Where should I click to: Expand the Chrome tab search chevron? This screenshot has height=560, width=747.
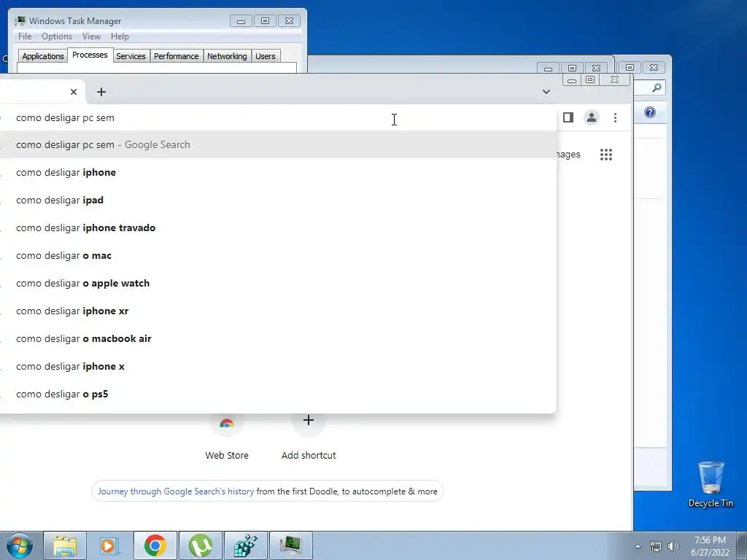pyautogui.click(x=546, y=91)
